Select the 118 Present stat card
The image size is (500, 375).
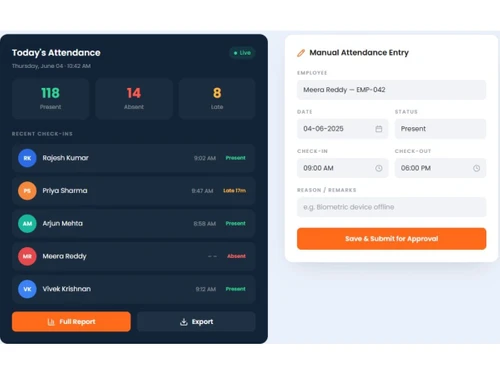50,99
